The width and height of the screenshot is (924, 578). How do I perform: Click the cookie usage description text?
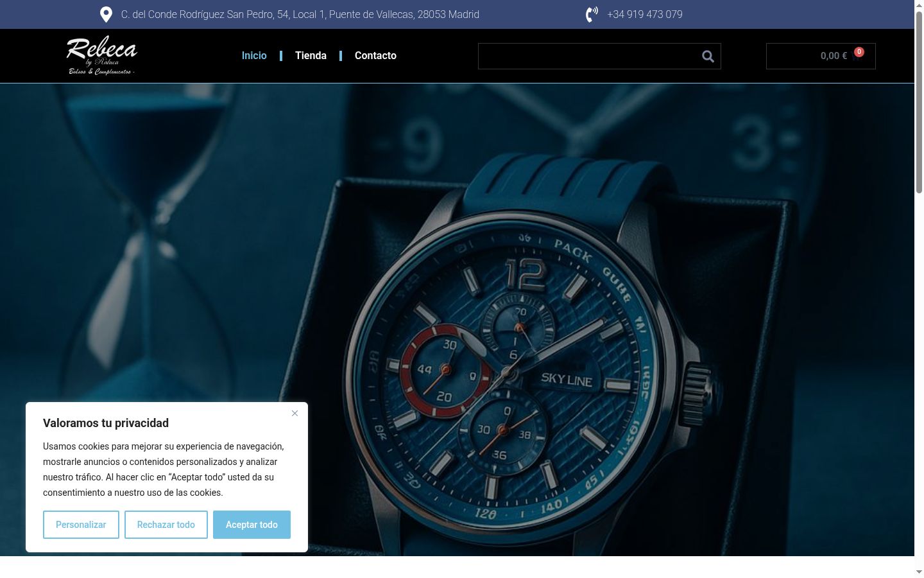(164, 469)
